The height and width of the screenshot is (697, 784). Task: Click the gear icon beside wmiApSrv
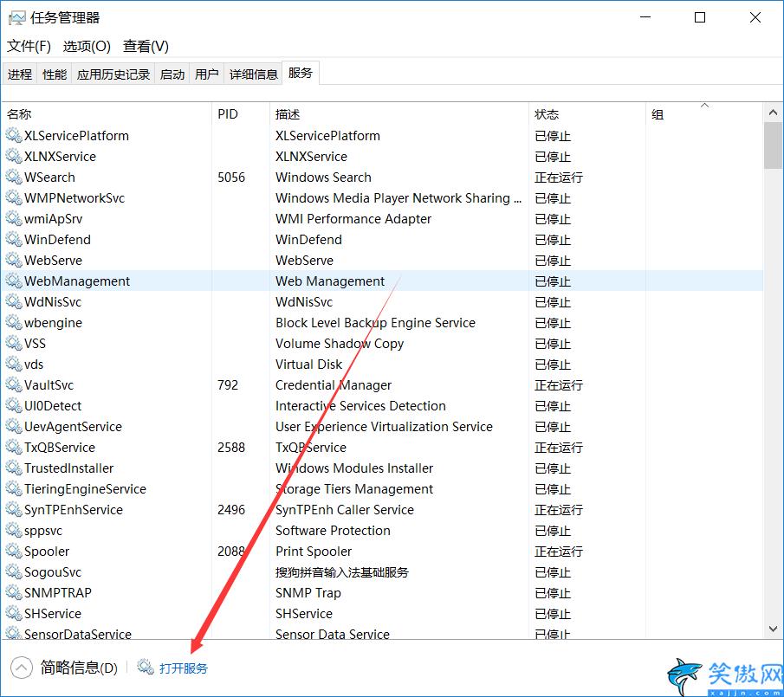point(14,218)
